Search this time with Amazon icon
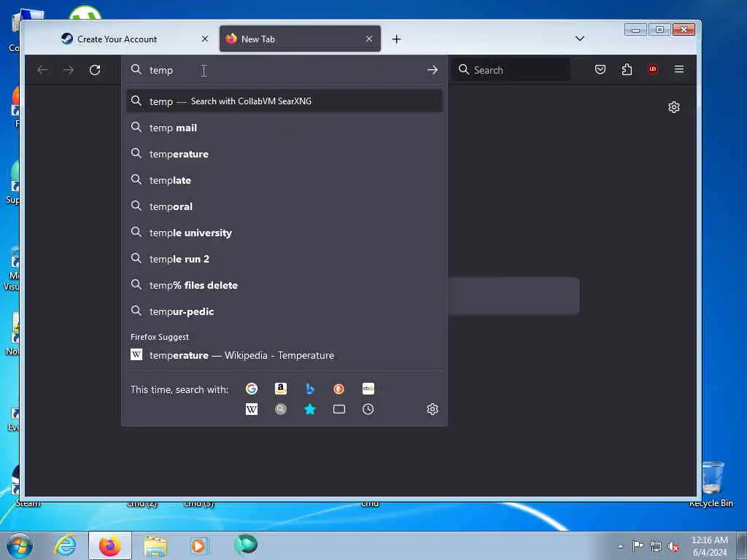This screenshot has width=747, height=560. pos(281,389)
